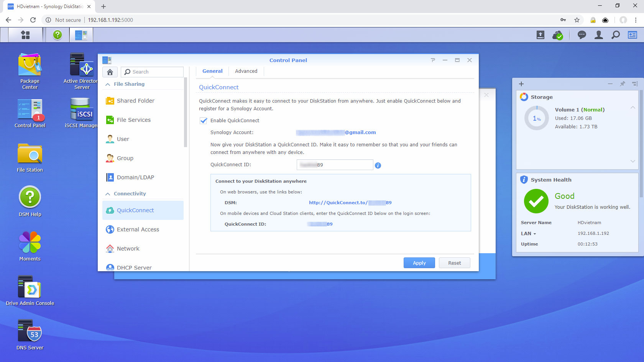Open the QuickConnect.to DSM link
Viewport: 644px width, 362px height.
pyautogui.click(x=350, y=203)
